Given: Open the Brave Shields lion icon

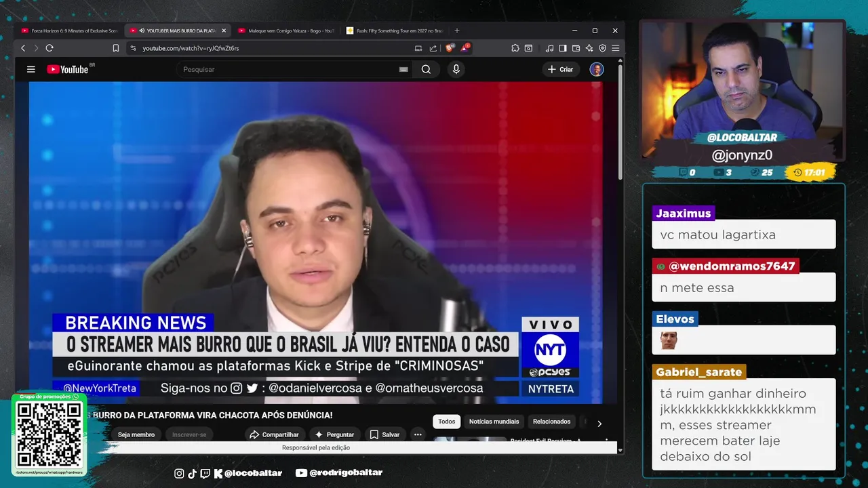Looking at the screenshot, I should point(450,48).
